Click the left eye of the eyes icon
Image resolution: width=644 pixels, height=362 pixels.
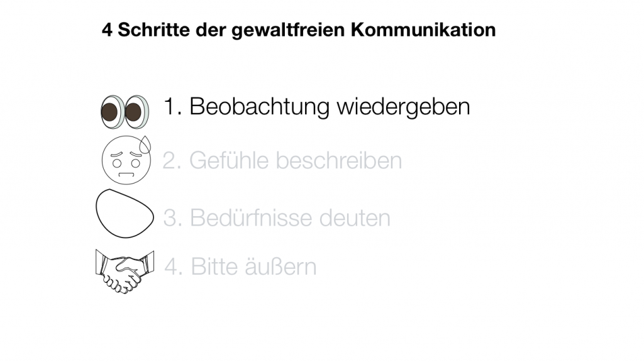pos(111,112)
